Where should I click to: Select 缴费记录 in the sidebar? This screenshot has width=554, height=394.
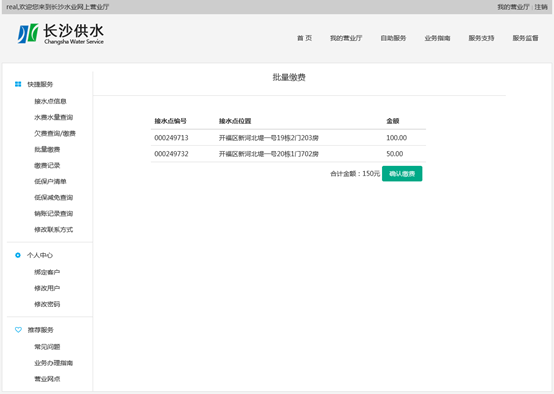47,165
